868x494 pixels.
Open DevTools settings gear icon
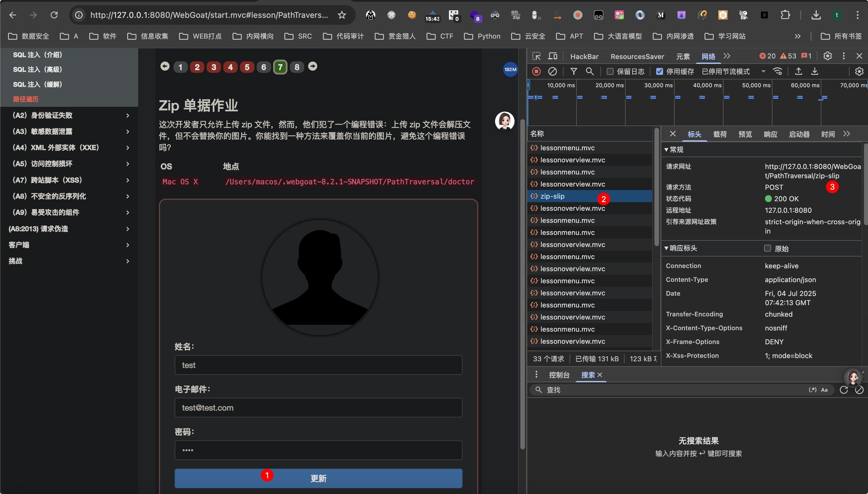tap(828, 56)
